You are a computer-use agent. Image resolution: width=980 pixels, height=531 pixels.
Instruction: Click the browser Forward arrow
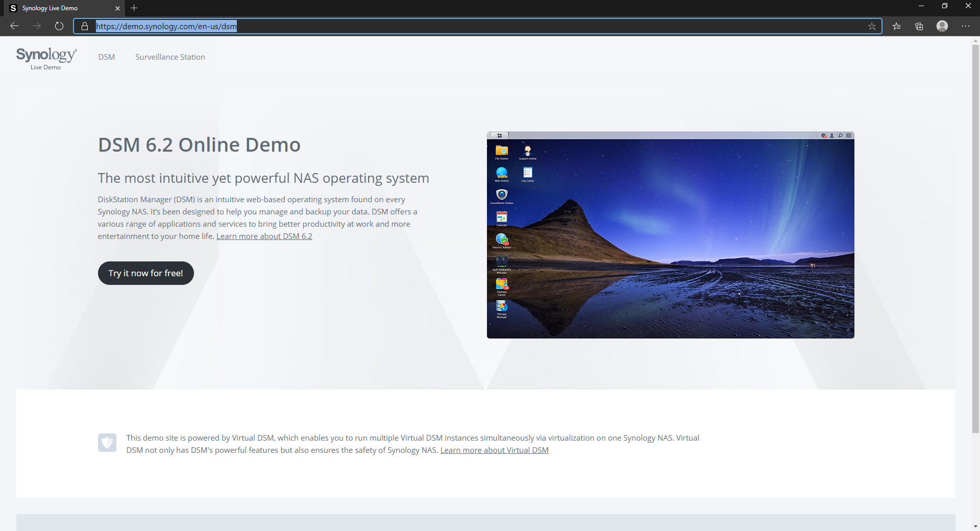[x=37, y=26]
